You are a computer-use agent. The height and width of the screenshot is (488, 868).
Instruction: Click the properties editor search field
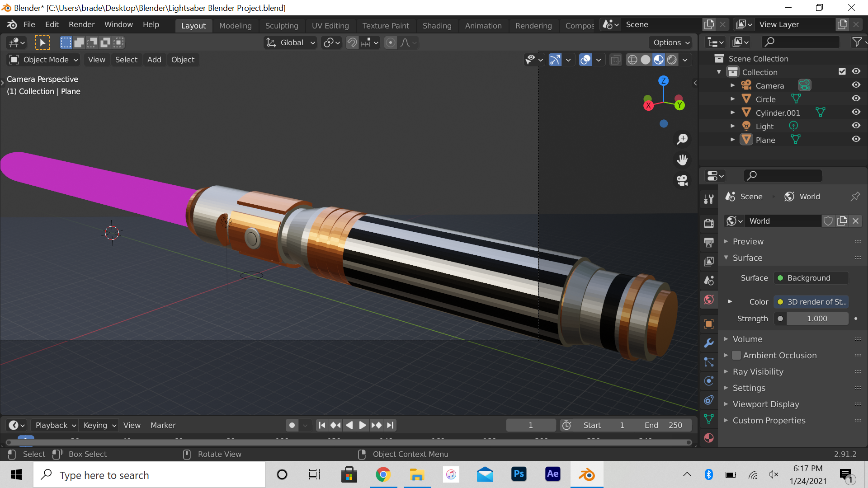[x=783, y=175]
